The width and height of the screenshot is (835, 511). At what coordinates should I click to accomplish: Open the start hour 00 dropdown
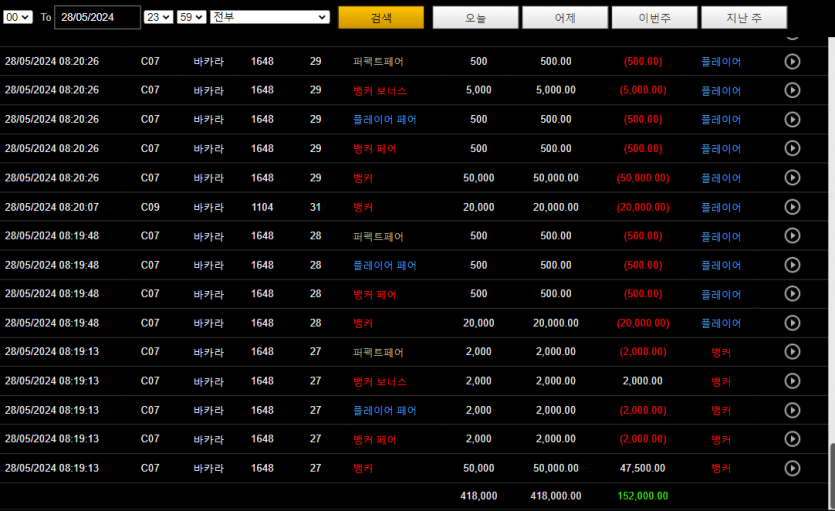[18, 17]
